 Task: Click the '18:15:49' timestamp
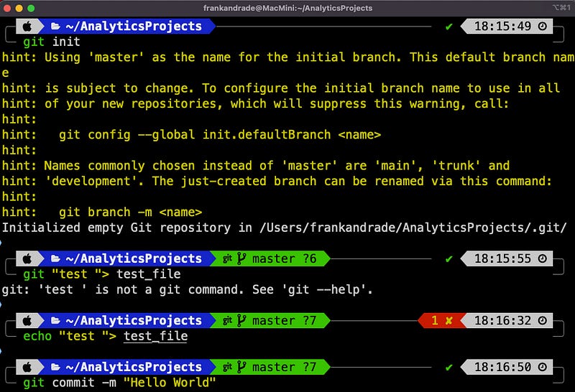pos(502,27)
